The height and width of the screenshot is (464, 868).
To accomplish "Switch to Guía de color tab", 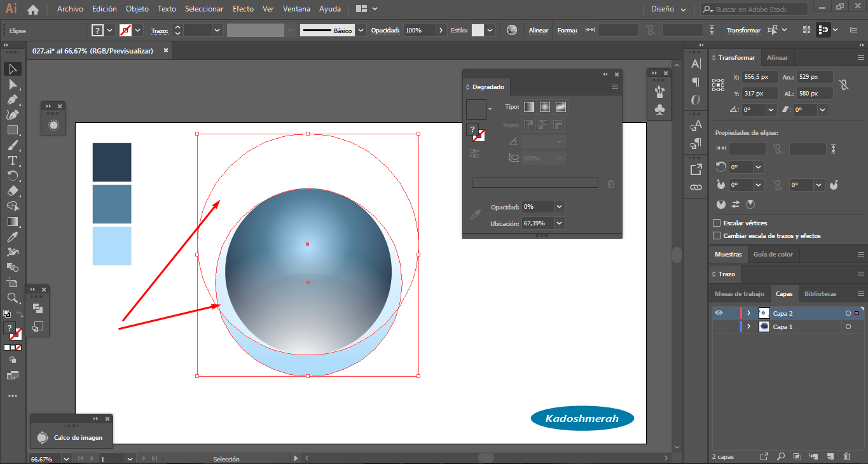I will (x=773, y=254).
